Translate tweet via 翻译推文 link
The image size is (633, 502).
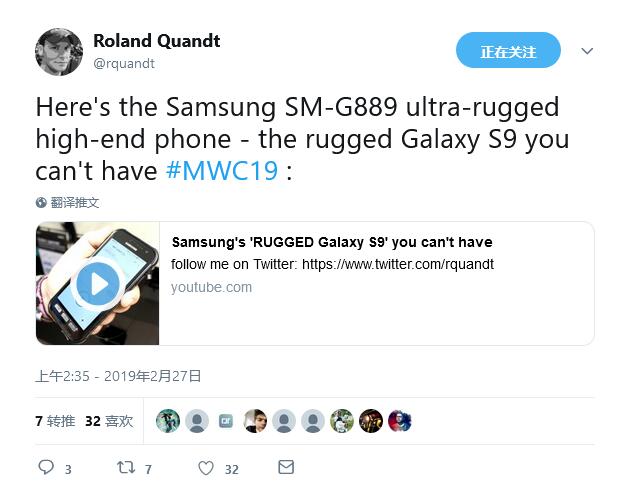point(75,203)
